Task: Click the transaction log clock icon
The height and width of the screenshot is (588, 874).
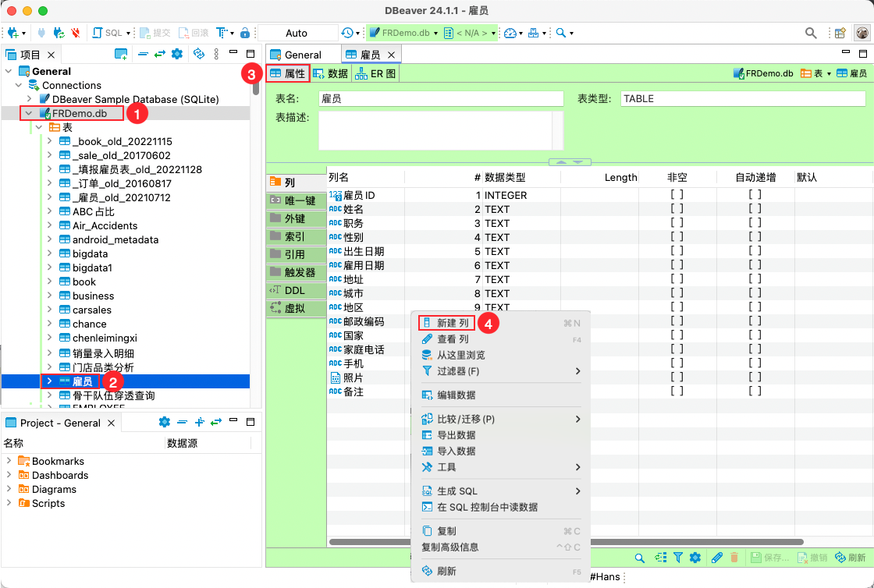Action: [347, 33]
